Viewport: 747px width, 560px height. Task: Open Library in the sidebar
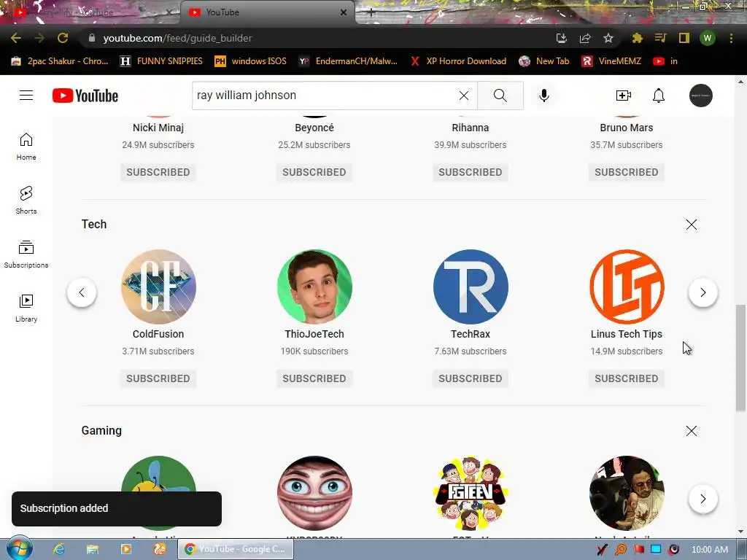(x=26, y=308)
